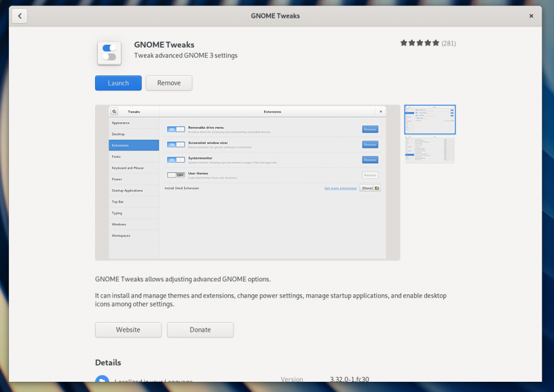Open the project Website
Image resolution: width=554 pixels, height=392 pixels.
tap(128, 330)
